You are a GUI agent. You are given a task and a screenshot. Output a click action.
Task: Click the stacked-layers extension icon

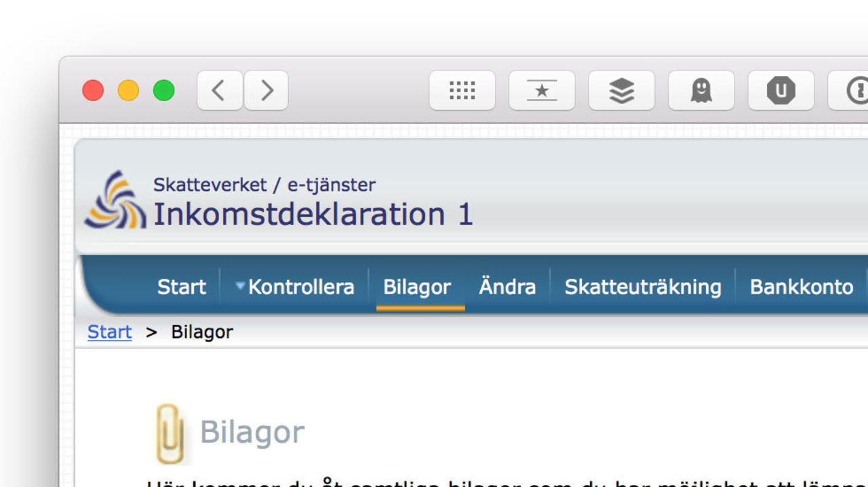[621, 90]
